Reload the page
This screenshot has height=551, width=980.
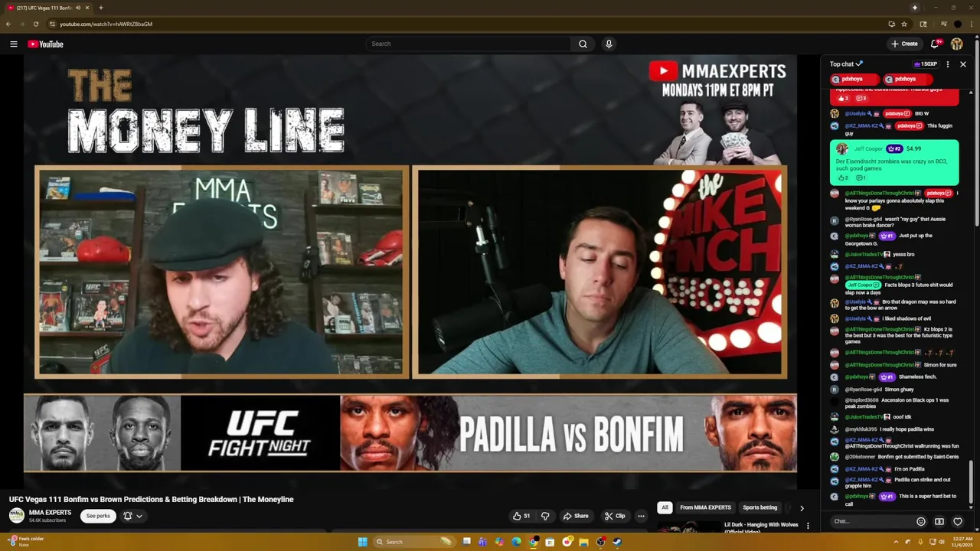click(x=36, y=24)
